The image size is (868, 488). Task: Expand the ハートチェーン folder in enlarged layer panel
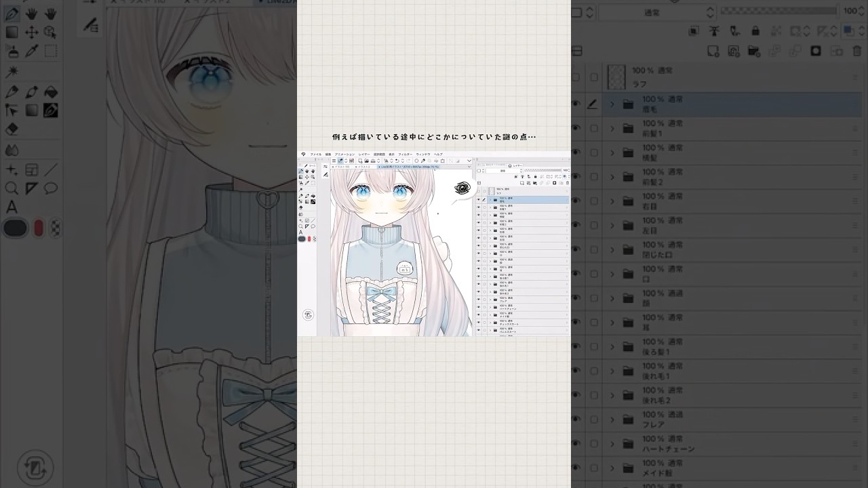point(612,444)
